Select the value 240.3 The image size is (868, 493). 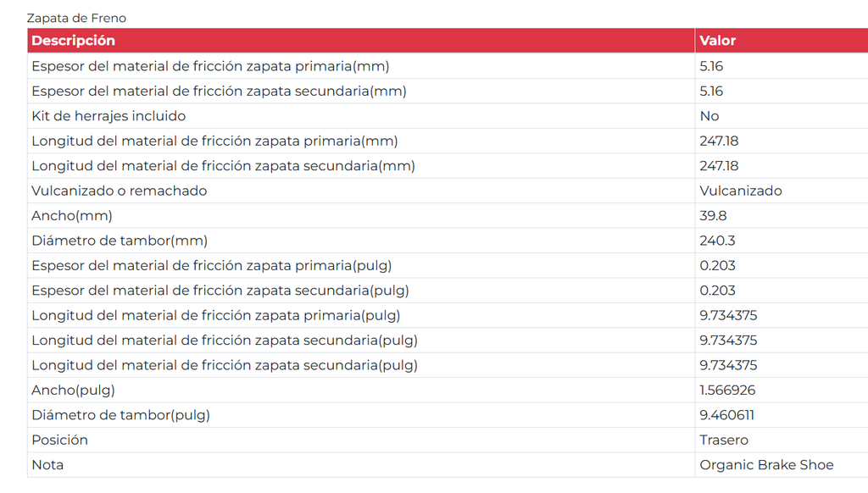[717, 241]
